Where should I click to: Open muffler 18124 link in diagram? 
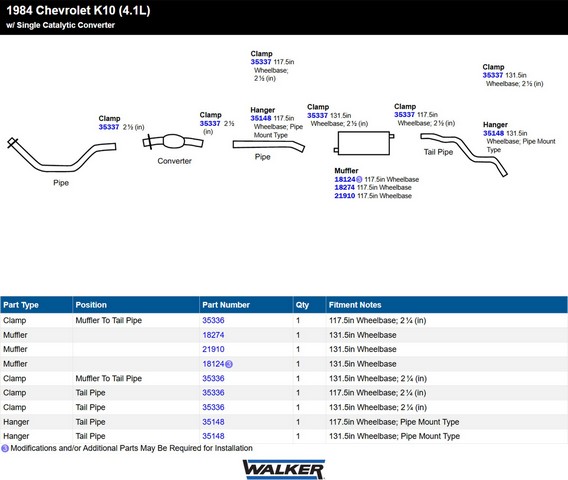(x=345, y=180)
